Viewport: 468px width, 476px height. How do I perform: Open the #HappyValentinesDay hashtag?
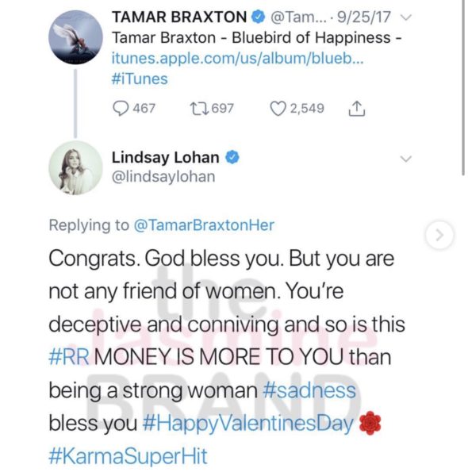[x=248, y=423]
